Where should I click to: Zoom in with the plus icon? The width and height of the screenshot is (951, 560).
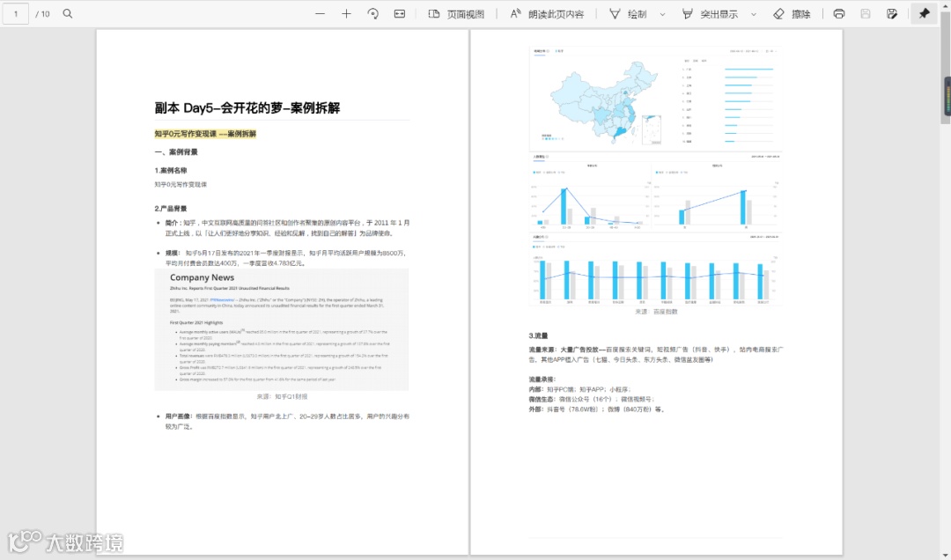(346, 13)
